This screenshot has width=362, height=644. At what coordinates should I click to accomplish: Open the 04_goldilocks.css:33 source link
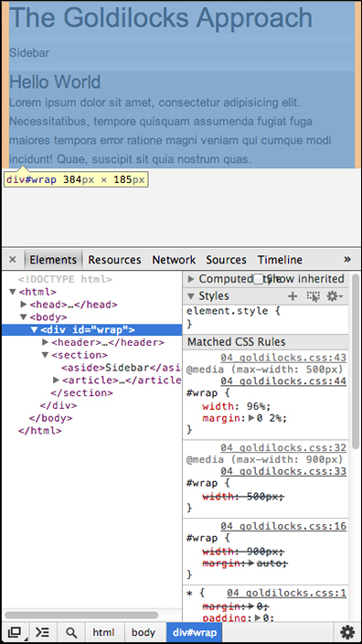coord(283,471)
